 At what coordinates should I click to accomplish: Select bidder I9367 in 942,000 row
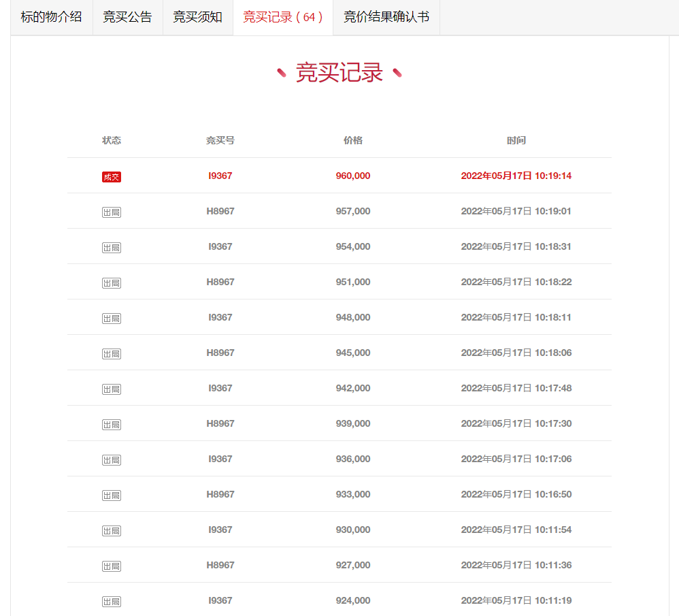[x=220, y=388]
